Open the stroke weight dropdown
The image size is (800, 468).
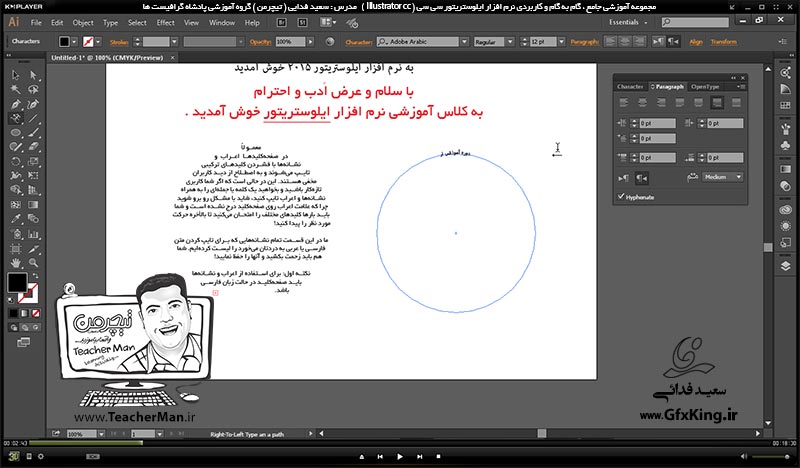pyautogui.click(x=174, y=42)
